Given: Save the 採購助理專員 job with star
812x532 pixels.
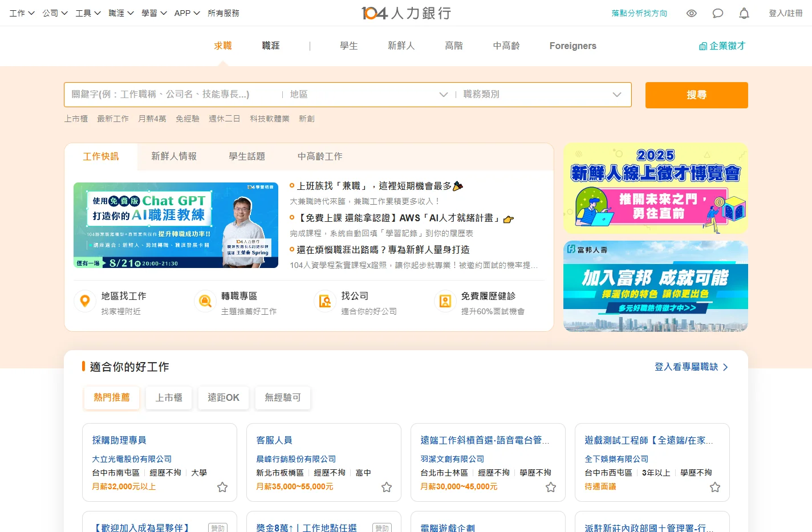Looking at the screenshot, I should [222, 487].
